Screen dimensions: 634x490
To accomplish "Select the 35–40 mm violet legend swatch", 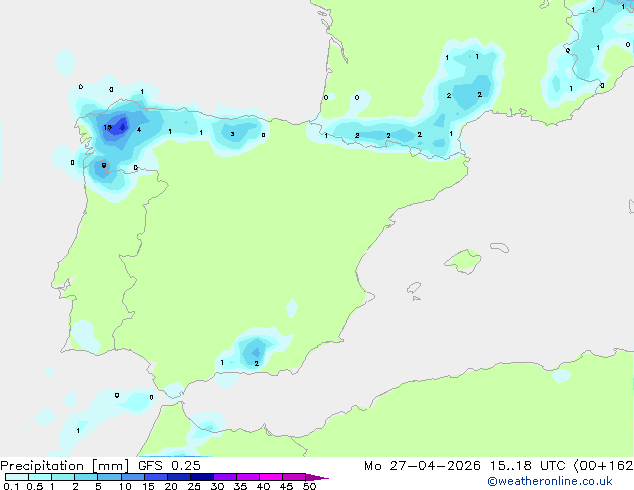I will point(248,477).
